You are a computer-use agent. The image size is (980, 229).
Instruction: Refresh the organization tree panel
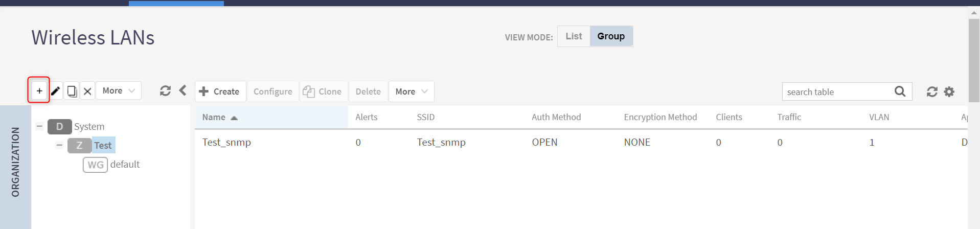click(x=165, y=91)
